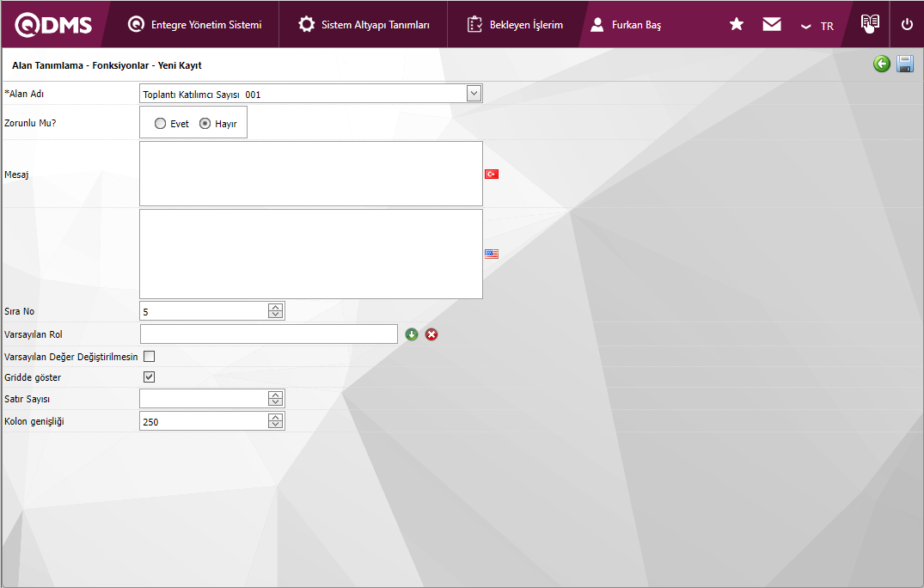
Task: Click the Kolon genişliği input field
Action: tap(204, 421)
